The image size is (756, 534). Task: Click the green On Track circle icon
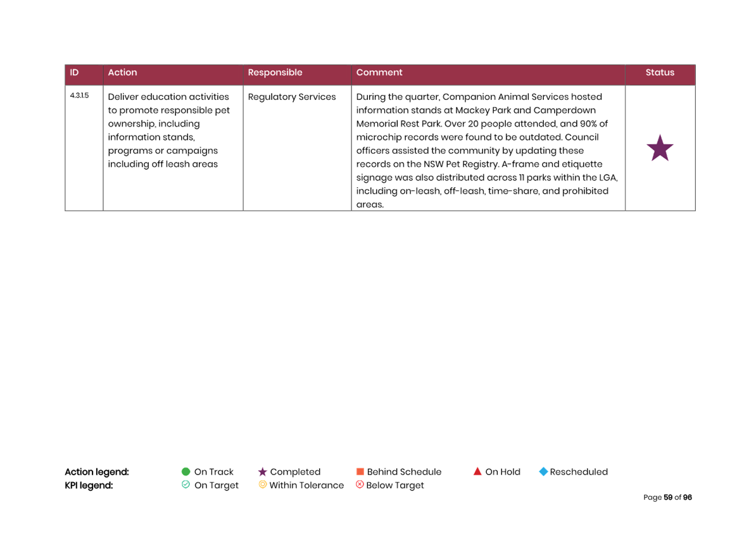186,471
